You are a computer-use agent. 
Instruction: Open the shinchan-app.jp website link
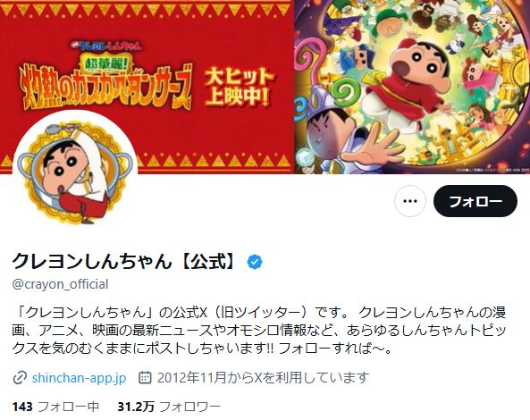click(x=79, y=378)
